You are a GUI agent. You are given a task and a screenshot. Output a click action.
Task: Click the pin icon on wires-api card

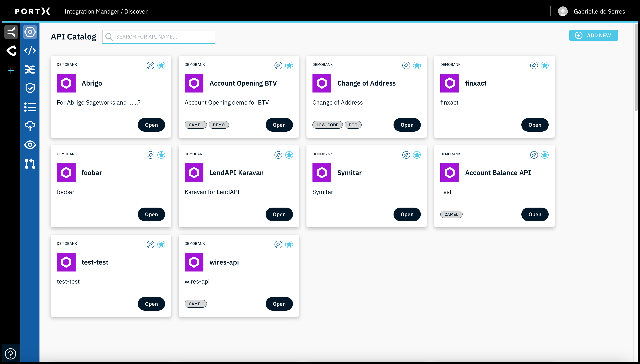(x=278, y=244)
